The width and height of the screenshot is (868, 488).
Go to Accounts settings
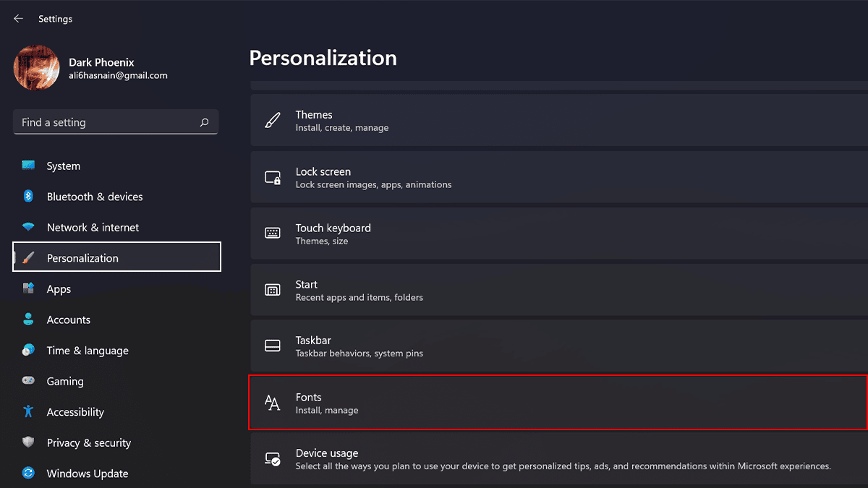[x=69, y=320]
